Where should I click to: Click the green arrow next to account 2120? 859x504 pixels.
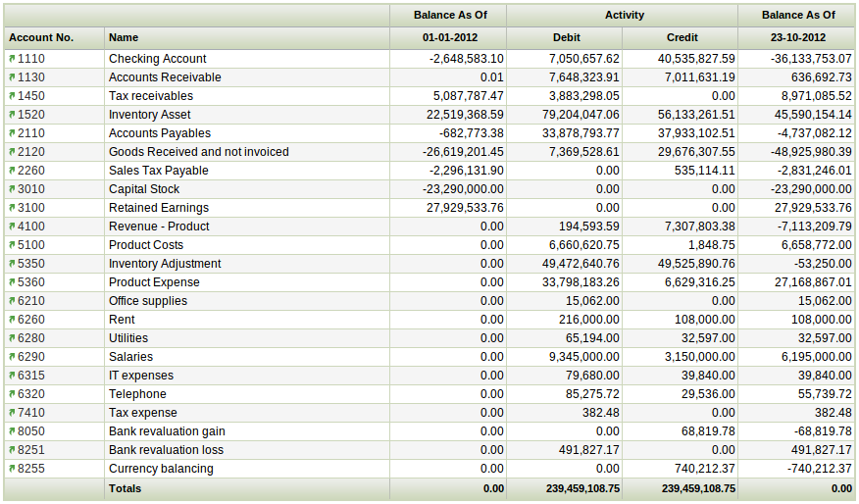(12, 152)
